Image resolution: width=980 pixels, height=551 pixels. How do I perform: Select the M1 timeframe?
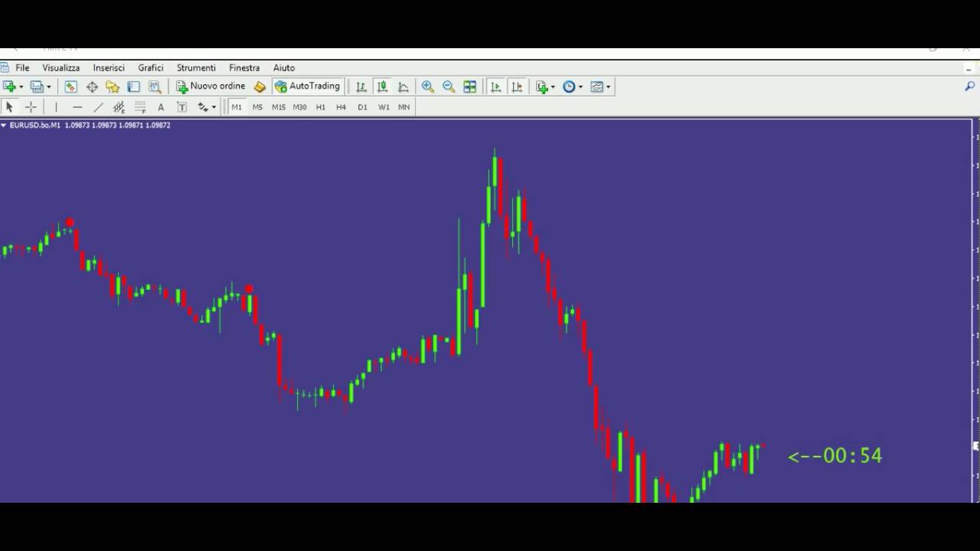pyautogui.click(x=237, y=107)
